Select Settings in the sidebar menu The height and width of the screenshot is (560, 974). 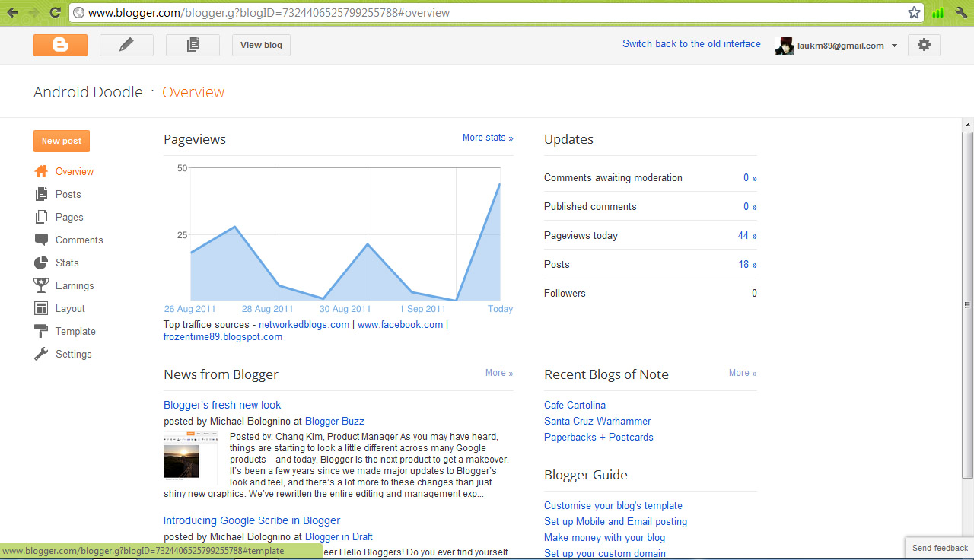click(74, 353)
